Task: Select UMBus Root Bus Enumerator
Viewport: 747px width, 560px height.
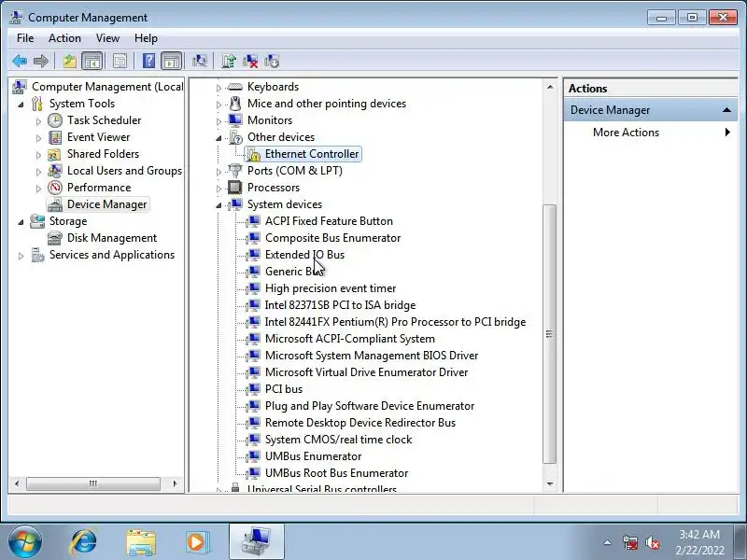Action: coord(336,473)
